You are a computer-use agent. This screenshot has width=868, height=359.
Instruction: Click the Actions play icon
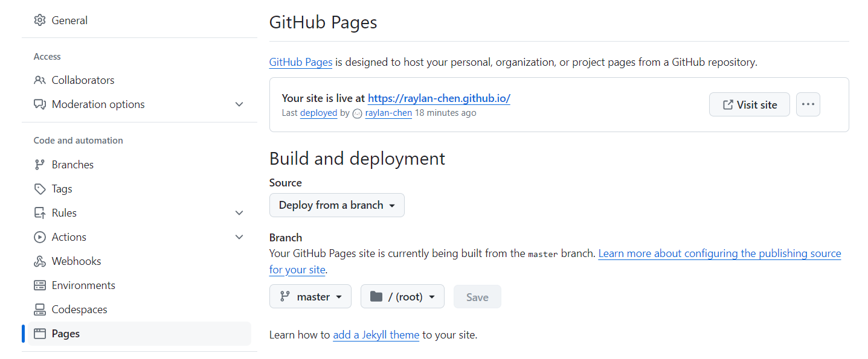[40, 237]
